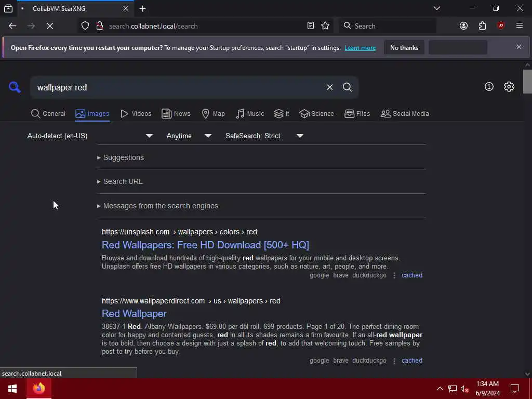Click the list all tabs chevron

(436, 8)
